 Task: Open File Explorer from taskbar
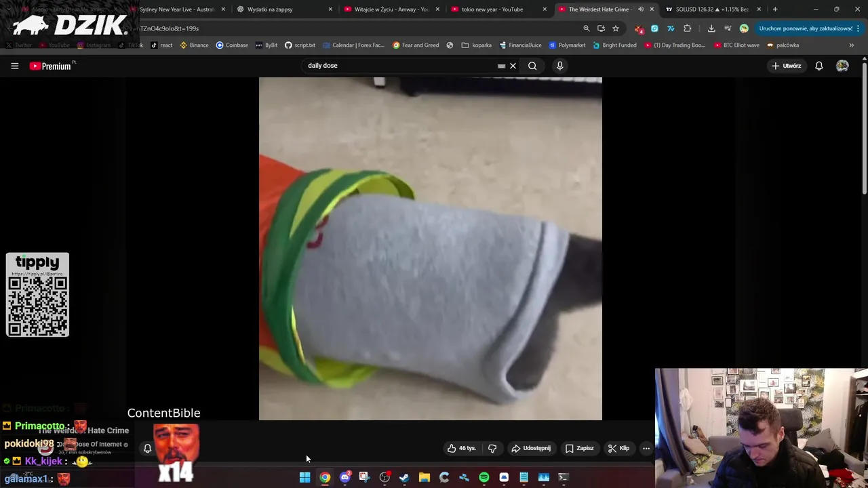pyautogui.click(x=424, y=478)
